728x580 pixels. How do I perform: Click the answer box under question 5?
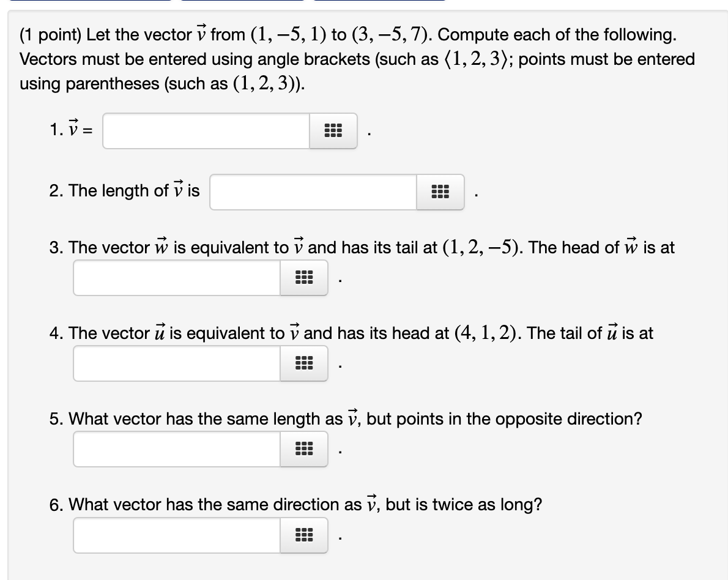[x=176, y=449]
